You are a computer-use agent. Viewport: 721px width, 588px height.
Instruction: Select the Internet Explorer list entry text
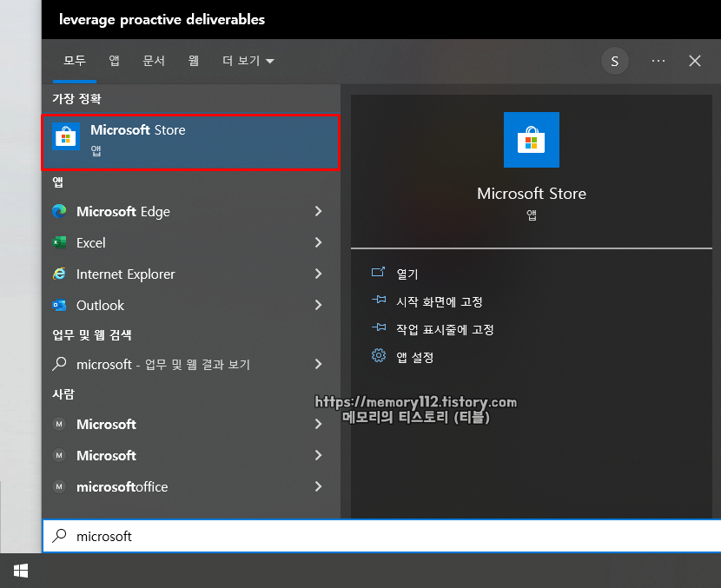(126, 274)
